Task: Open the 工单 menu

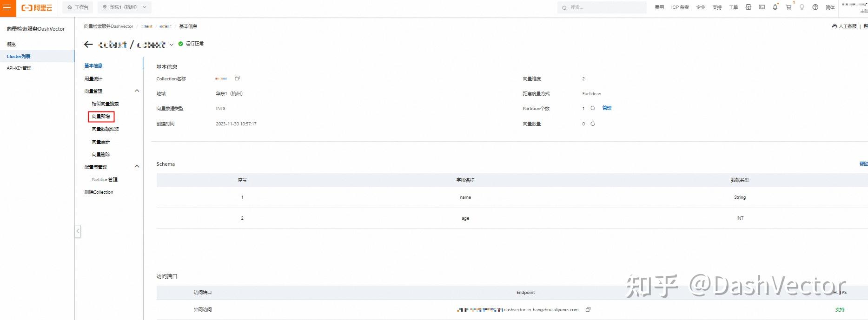Action: click(733, 7)
